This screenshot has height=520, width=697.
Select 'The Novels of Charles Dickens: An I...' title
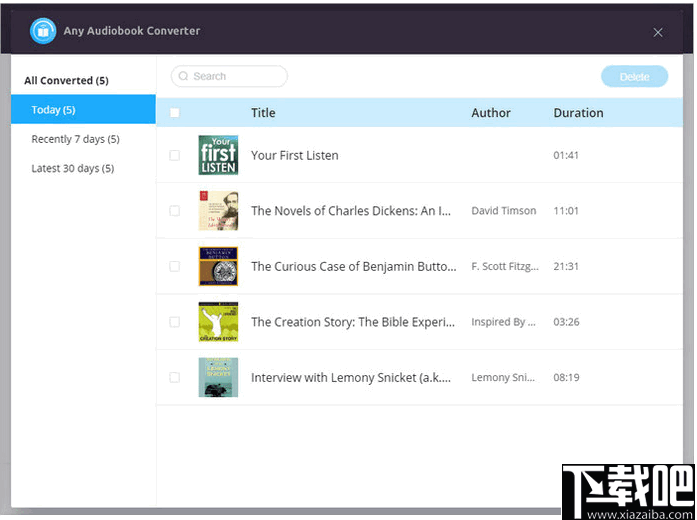pyautogui.click(x=351, y=211)
